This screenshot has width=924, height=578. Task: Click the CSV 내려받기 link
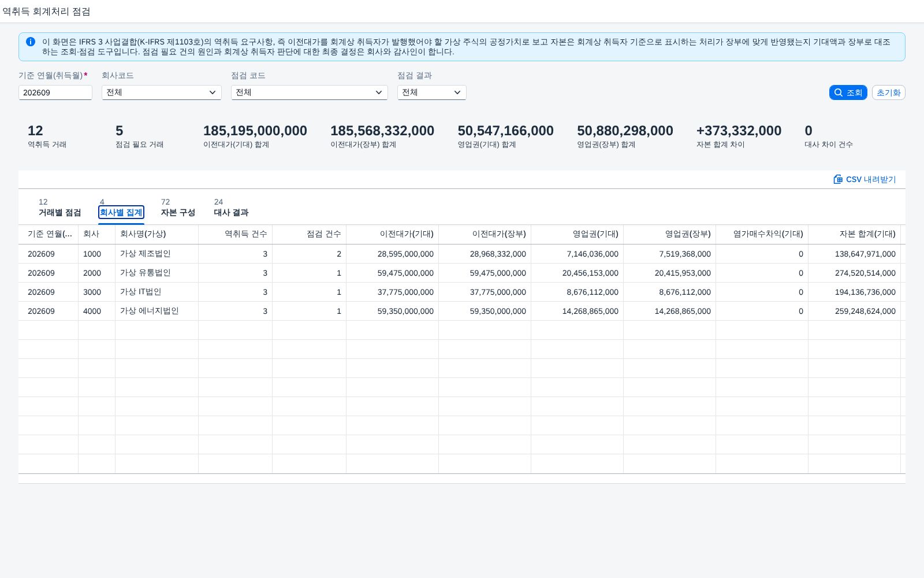point(865,179)
